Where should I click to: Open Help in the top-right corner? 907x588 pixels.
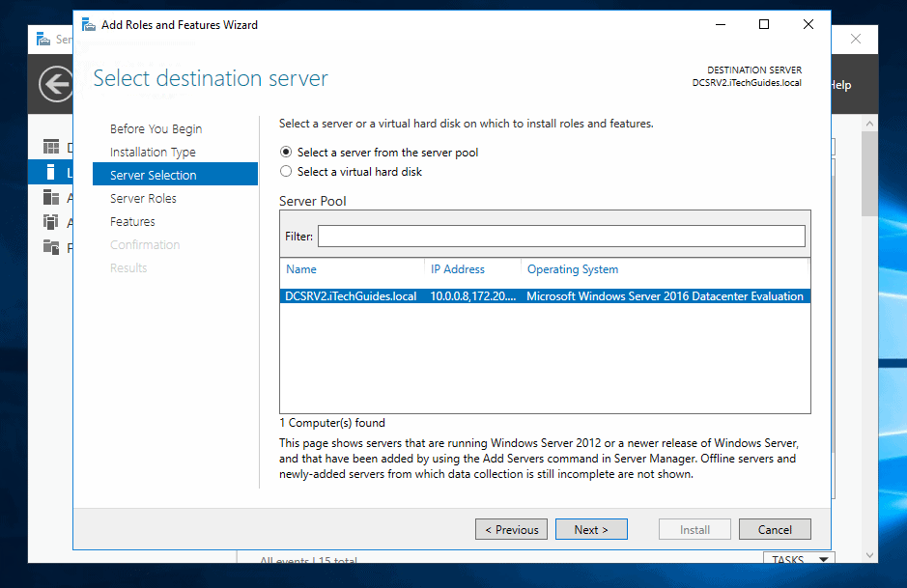point(840,84)
